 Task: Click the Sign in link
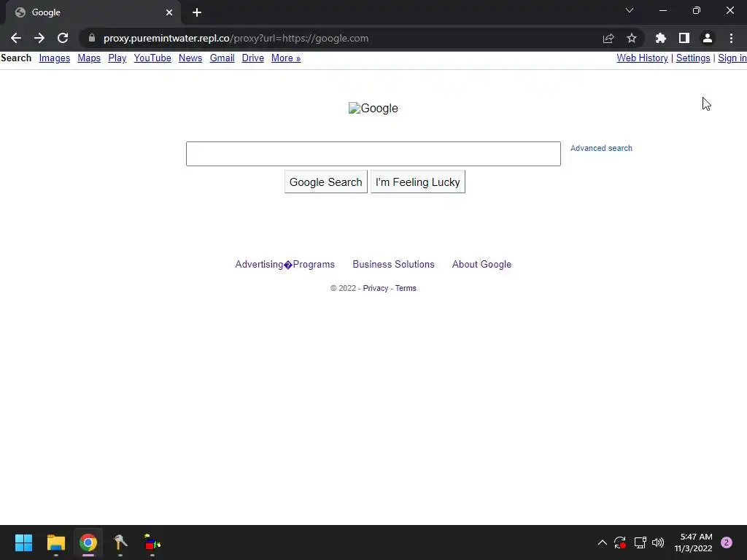click(x=732, y=58)
